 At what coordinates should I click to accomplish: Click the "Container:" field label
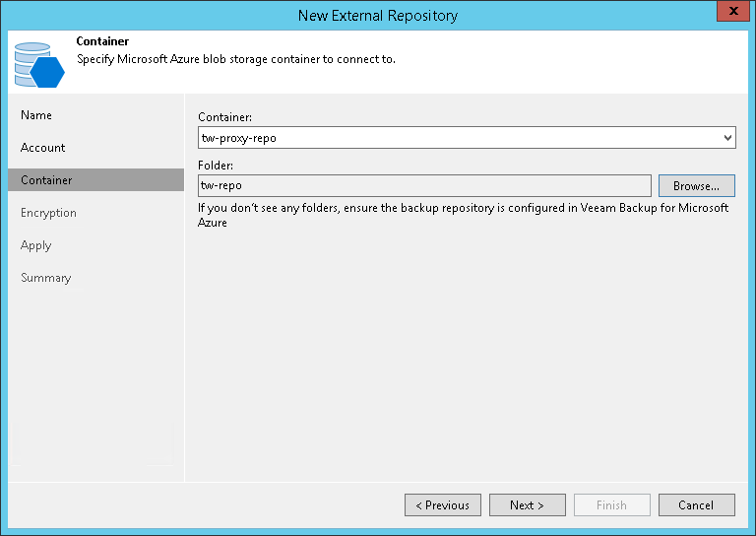tap(224, 117)
